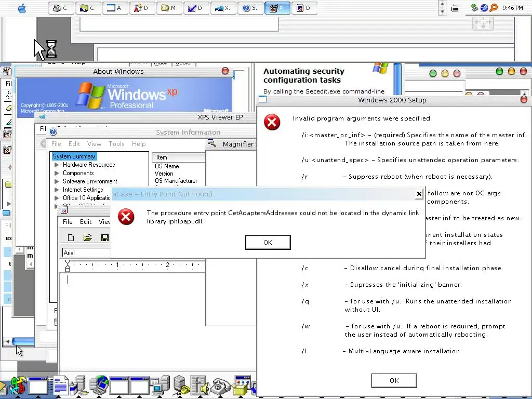Click the New document icon in WordPad

click(x=71, y=238)
